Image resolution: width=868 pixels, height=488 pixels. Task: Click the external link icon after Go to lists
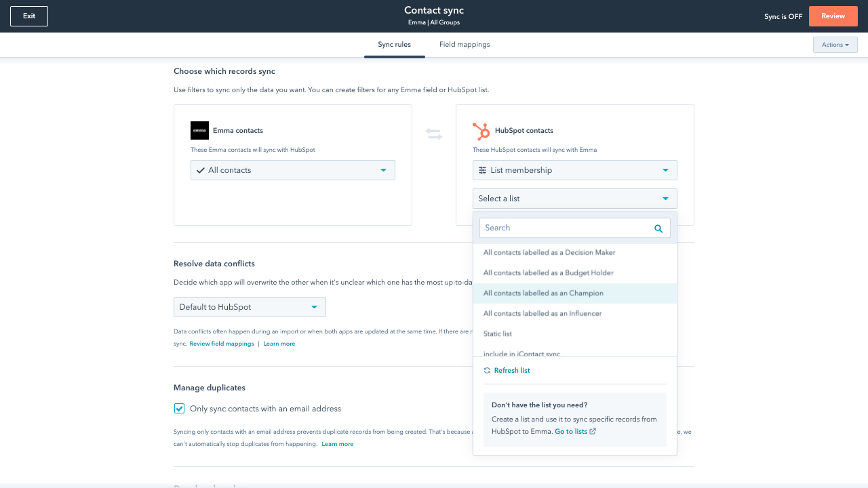593,432
